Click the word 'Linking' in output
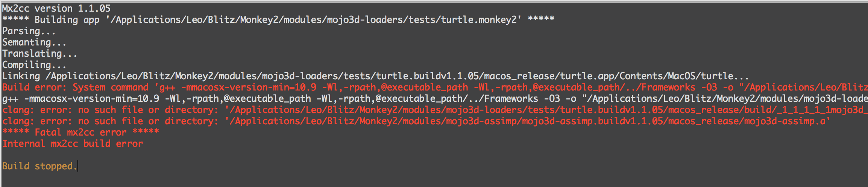 pos(21,76)
